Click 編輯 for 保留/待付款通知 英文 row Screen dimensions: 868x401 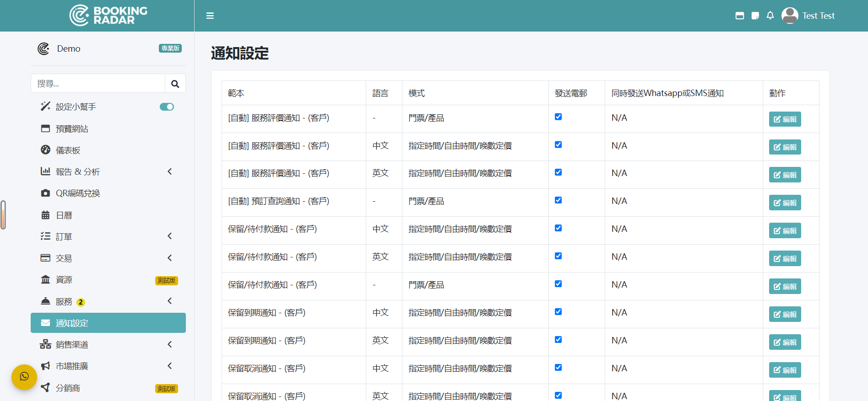coord(785,259)
